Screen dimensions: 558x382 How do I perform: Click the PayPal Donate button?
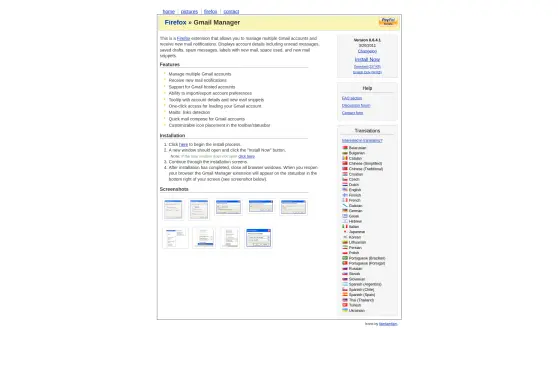388,22
